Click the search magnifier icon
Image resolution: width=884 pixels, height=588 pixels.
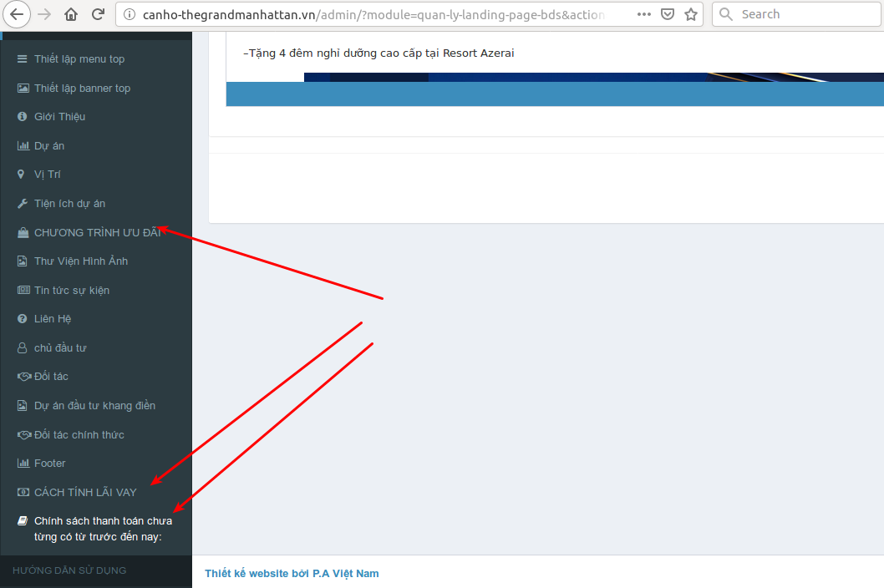(726, 15)
